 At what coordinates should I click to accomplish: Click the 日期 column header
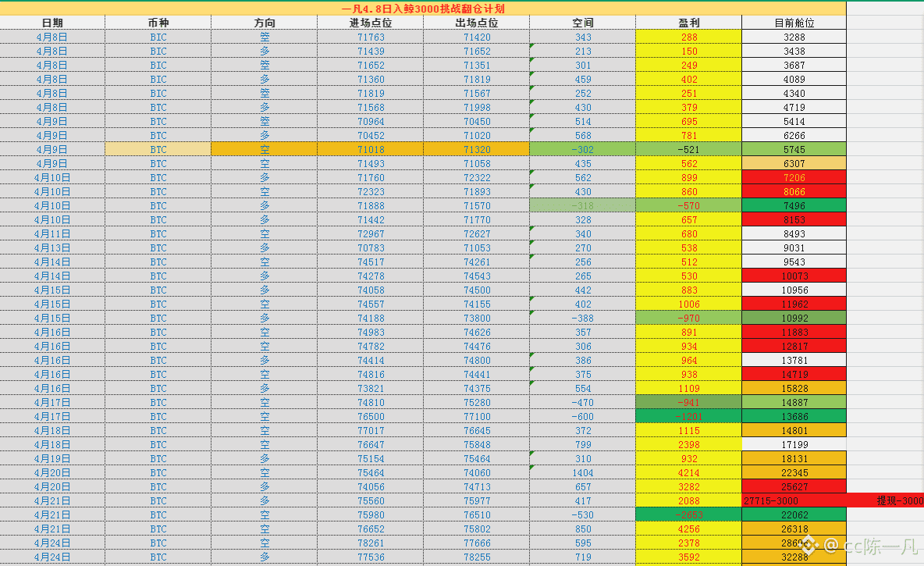click(x=52, y=23)
